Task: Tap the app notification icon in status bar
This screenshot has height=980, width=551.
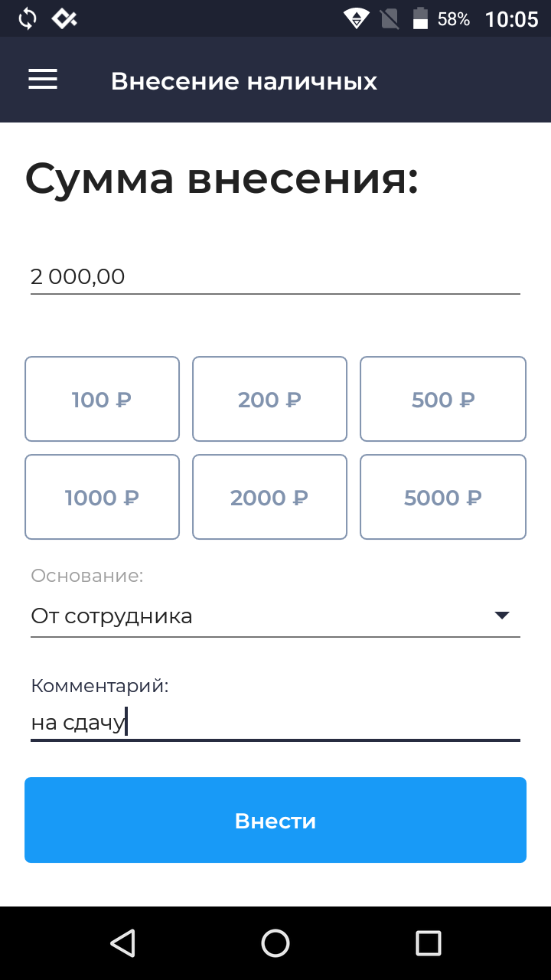Action: [x=64, y=19]
